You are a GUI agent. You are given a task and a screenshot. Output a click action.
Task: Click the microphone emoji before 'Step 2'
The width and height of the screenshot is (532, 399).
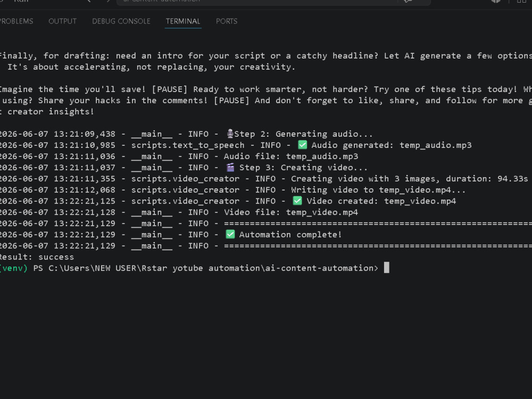pyautogui.click(x=230, y=134)
